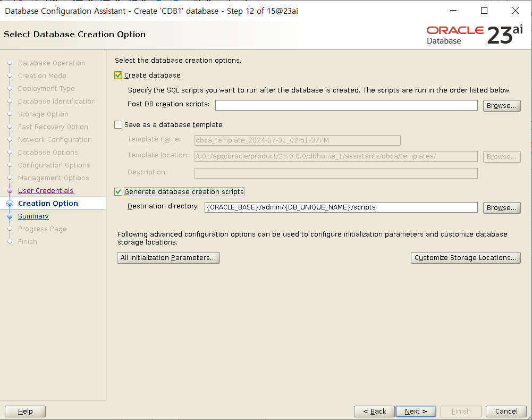
Task: Click the Management Options step text
Action: click(x=53, y=178)
